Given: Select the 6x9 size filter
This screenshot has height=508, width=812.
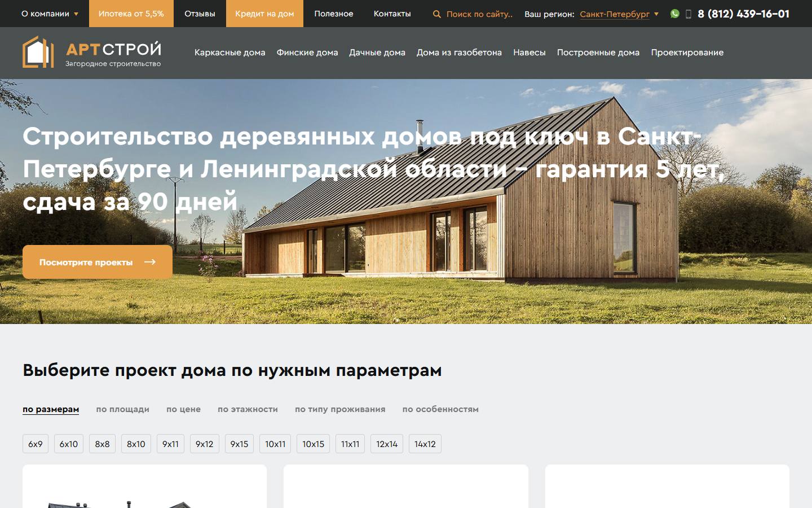Looking at the screenshot, I should pyautogui.click(x=36, y=444).
